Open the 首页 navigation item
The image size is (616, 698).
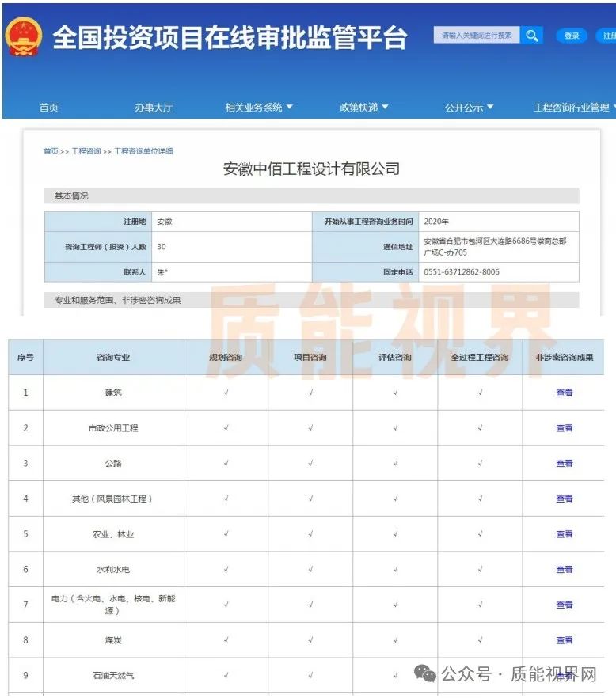pos(48,108)
